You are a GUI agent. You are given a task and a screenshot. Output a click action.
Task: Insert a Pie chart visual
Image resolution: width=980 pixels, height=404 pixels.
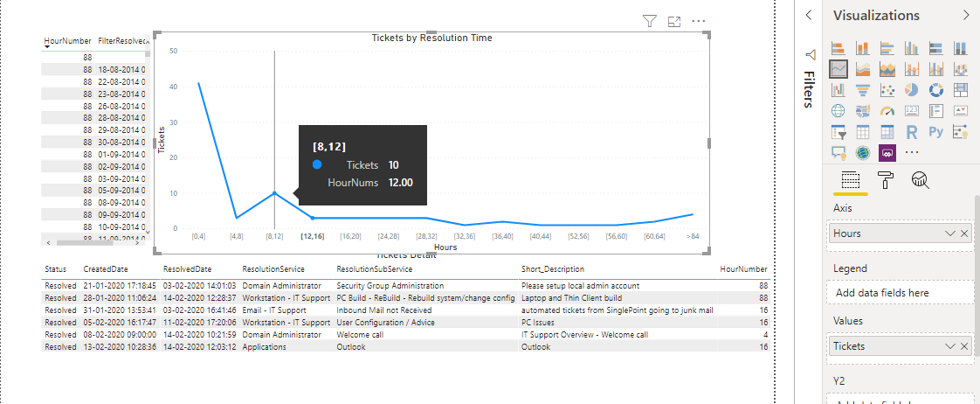[x=911, y=90]
